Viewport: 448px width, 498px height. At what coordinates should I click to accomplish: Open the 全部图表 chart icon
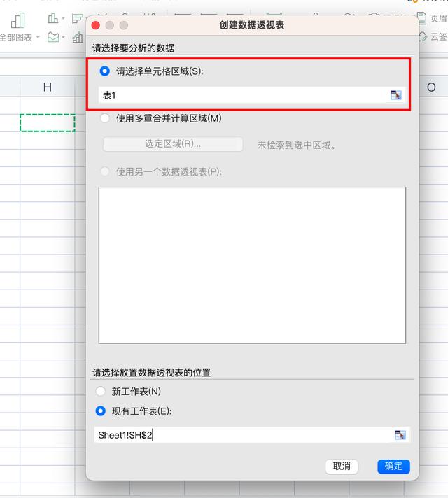[x=17, y=21]
